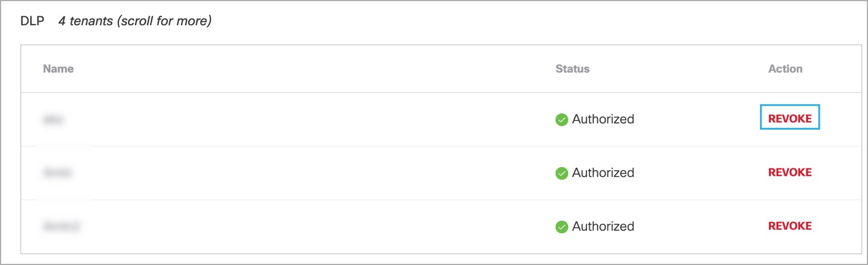Revoke authorization for the second tenant
This screenshot has width=868, height=265.
tap(790, 172)
